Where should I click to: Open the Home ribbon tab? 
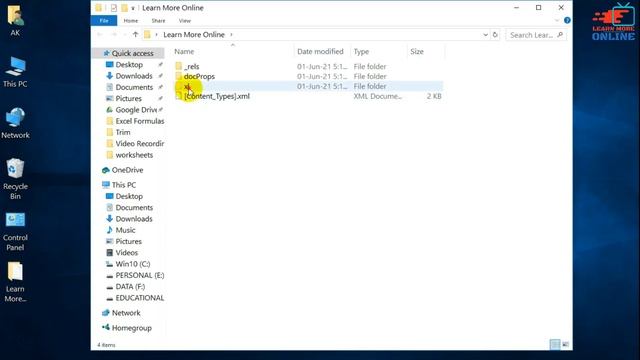[x=131, y=20]
